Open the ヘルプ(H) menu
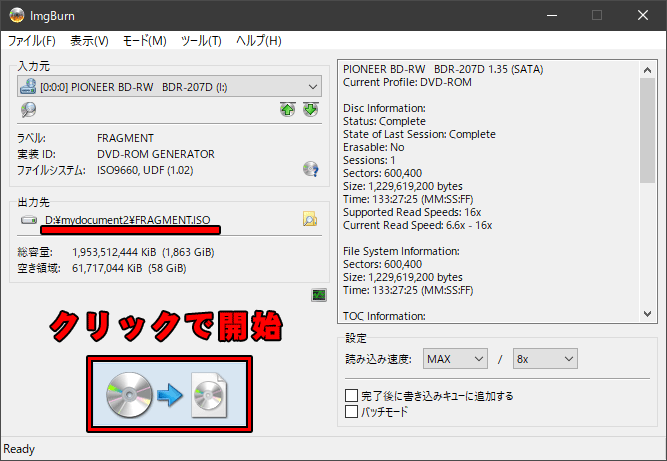 coord(259,41)
